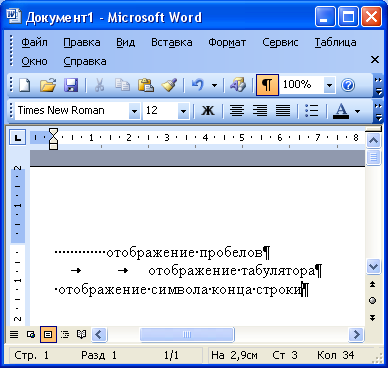388x368 pixels.
Task: Center align the text
Action: pyautogui.click(x=237, y=110)
